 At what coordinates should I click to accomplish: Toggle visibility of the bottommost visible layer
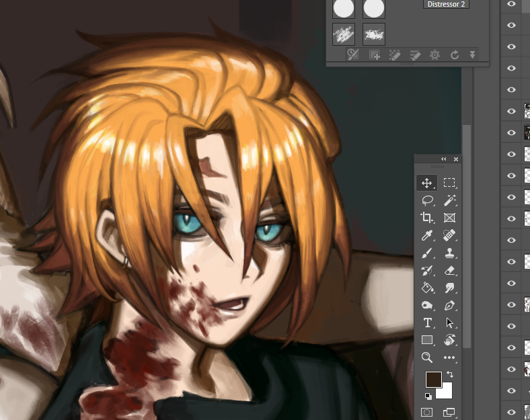(x=511, y=411)
